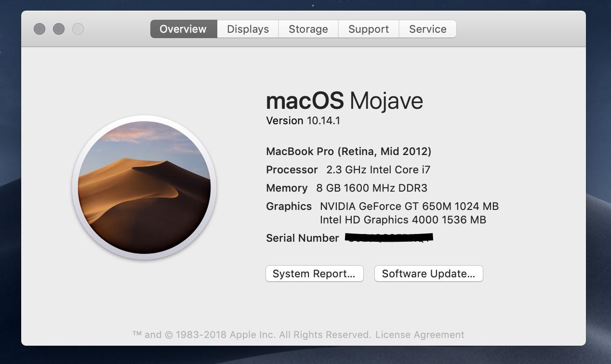The height and width of the screenshot is (364, 611).
Task: Click the disabled zoom window button
Action: (78, 29)
